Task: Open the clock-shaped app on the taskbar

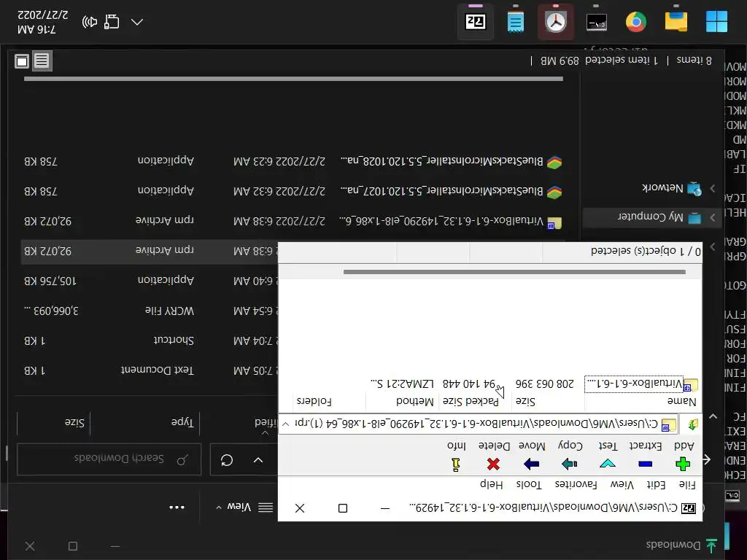Action: tap(555, 22)
